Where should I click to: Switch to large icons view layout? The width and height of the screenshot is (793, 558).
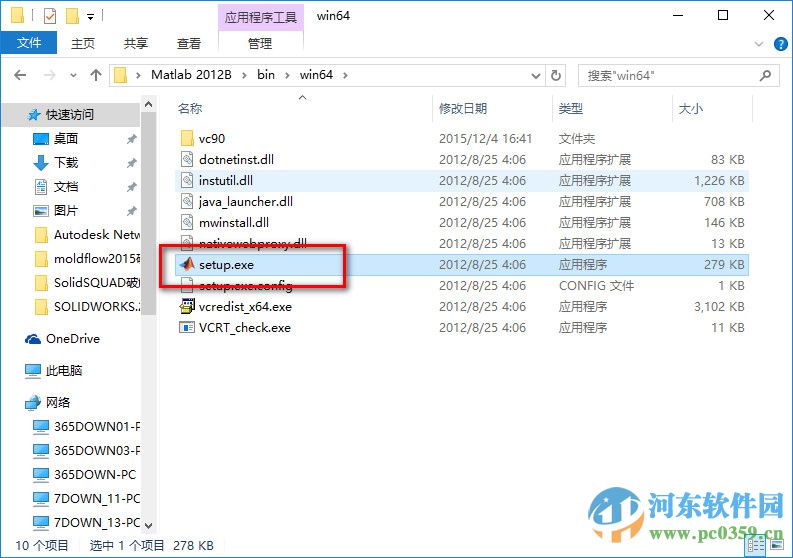[777, 545]
